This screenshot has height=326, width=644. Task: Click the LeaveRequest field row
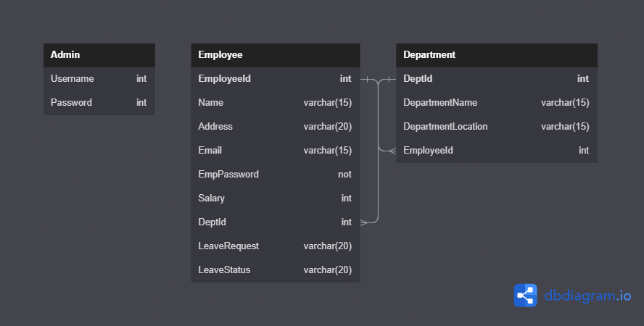click(x=276, y=246)
